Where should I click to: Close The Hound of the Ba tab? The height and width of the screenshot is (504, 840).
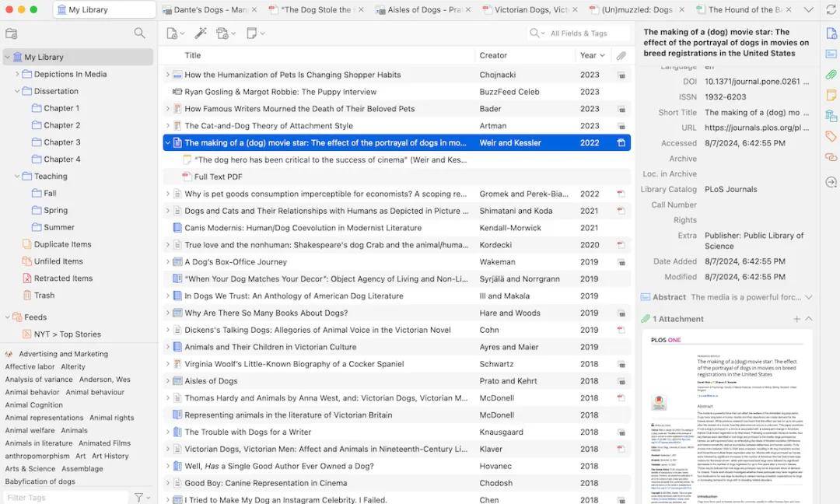tap(789, 9)
